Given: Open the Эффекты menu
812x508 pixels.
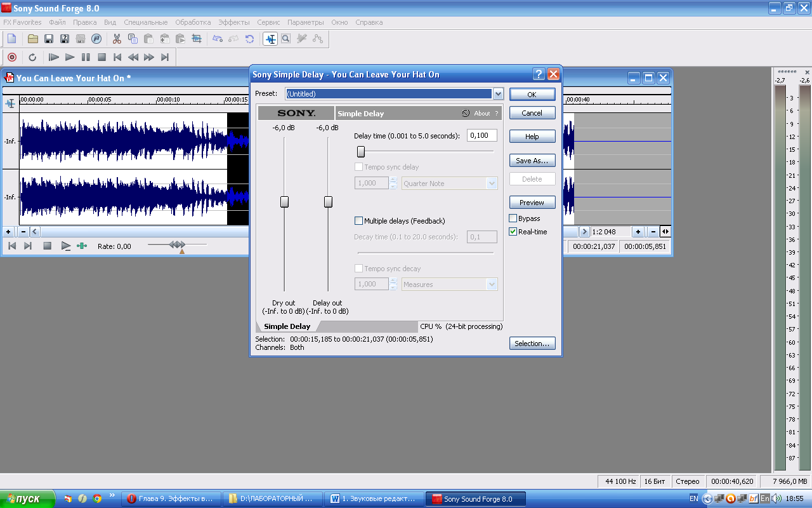Looking at the screenshot, I should point(234,22).
